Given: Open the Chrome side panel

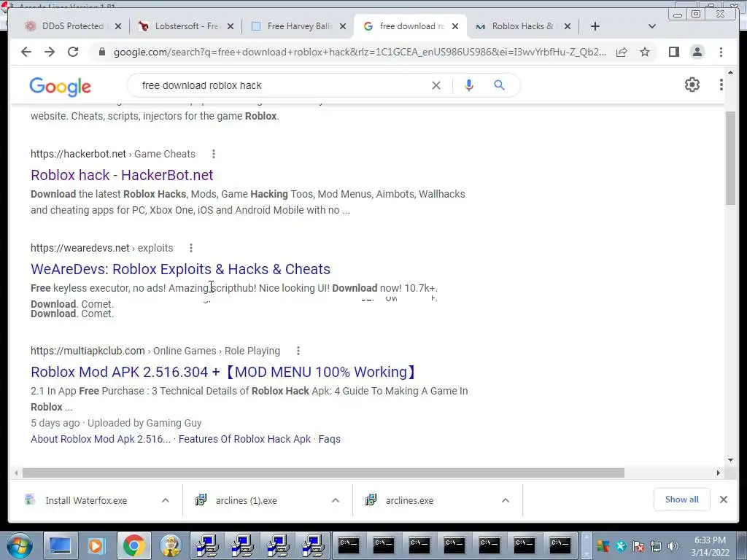Looking at the screenshot, I should (x=673, y=52).
